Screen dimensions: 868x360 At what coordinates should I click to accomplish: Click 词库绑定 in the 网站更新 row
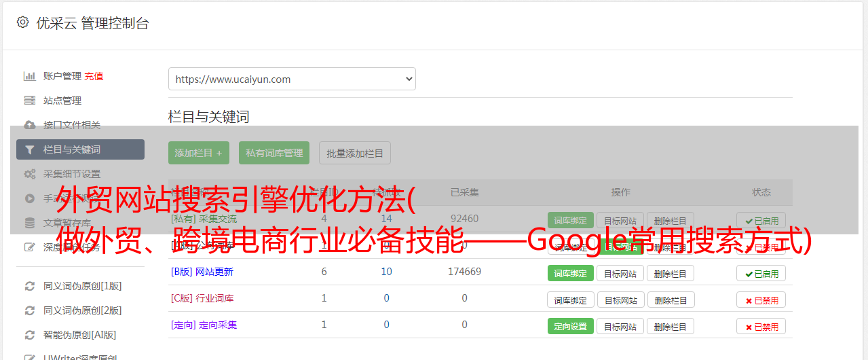click(571, 273)
